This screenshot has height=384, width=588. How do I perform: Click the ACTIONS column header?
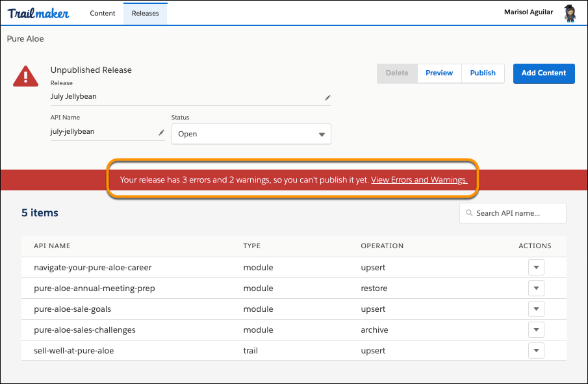(535, 246)
